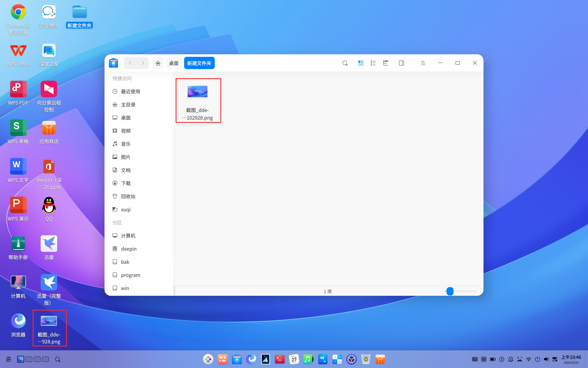The image size is (588, 368).
Task: Select the 应用商店 desktop icon
Action: coord(49,132)
